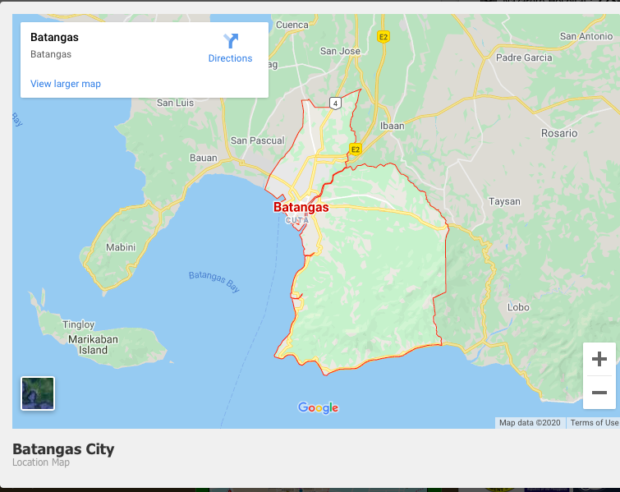The height and width of the screenshot is (492, 620).
Task: Open the Terms of Use link
Action: tap(593, 423)
